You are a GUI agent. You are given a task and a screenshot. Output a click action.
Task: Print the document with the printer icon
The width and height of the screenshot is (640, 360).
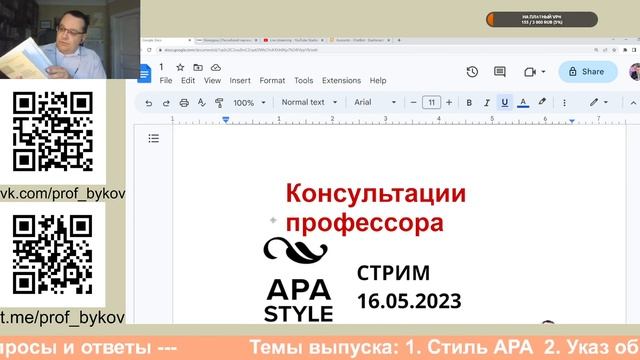point(184,103)
